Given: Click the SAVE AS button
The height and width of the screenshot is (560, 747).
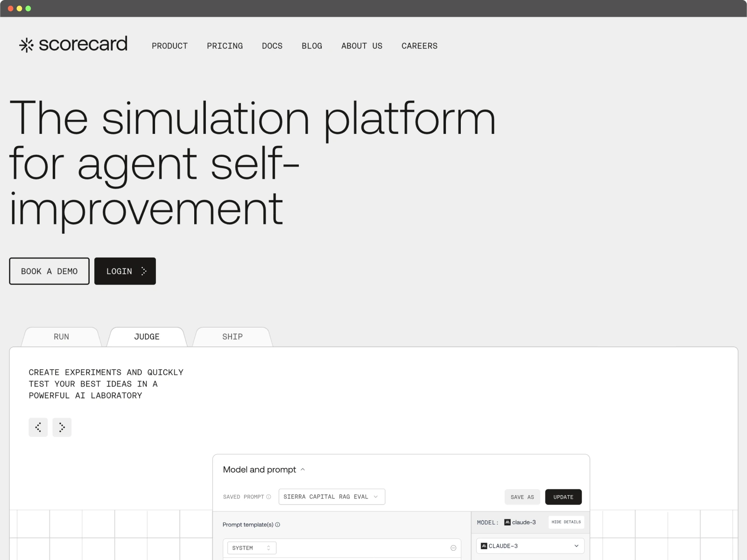Looking at the screenshot, I should pos(522,497).
